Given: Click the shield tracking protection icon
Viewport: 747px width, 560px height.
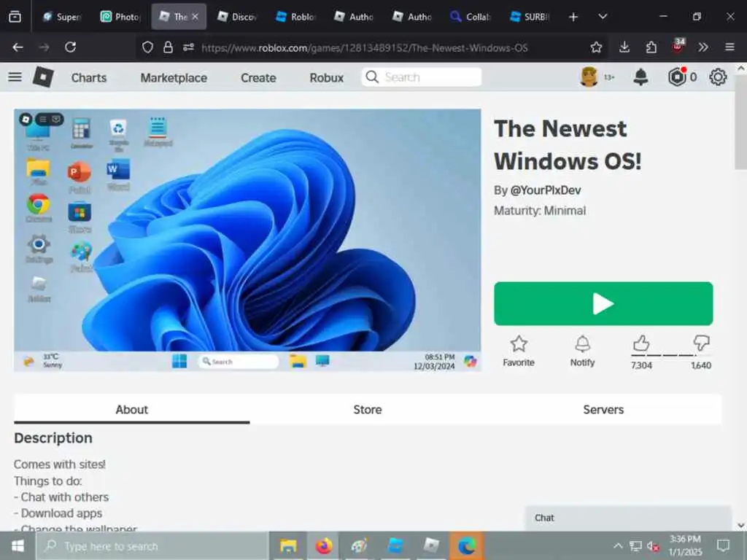Looking at the screenshot, I should coord(147,47).
